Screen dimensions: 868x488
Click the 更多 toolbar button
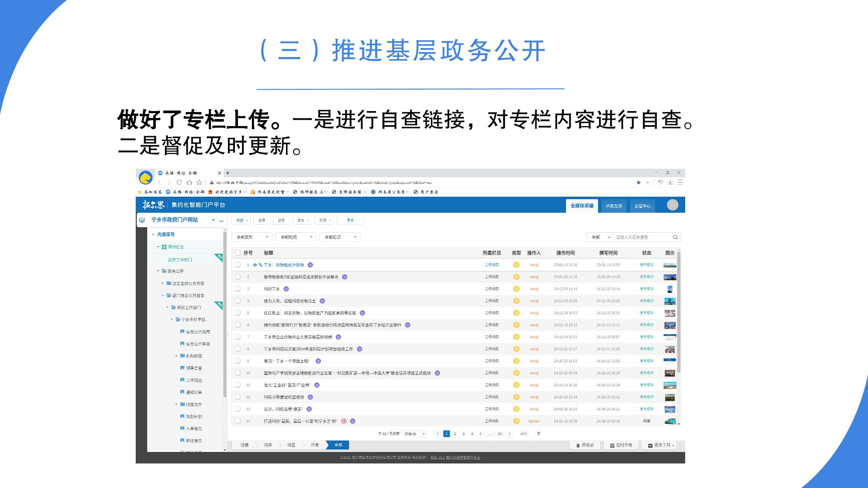350,220
